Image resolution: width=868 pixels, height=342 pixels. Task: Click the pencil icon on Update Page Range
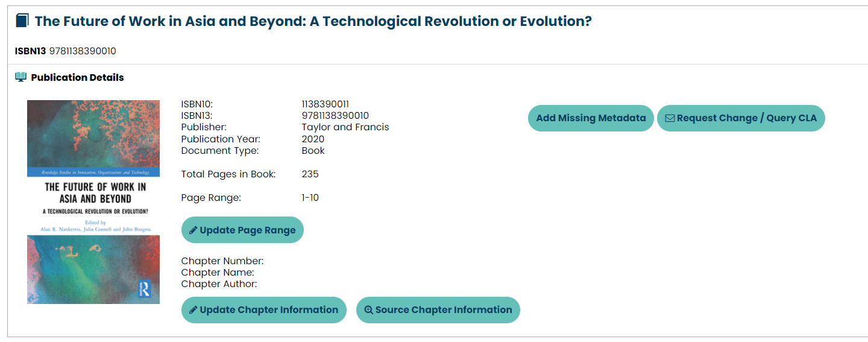(x=193, y=230)
